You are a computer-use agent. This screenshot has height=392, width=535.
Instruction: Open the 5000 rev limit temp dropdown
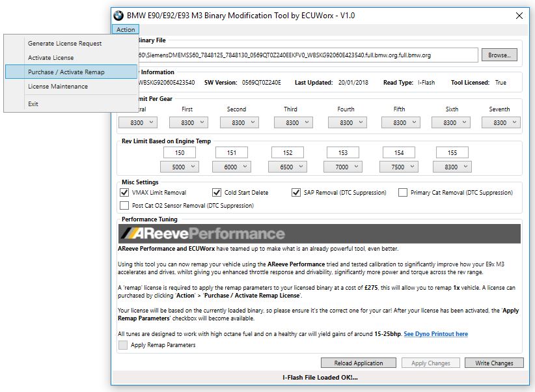point(180,167)
